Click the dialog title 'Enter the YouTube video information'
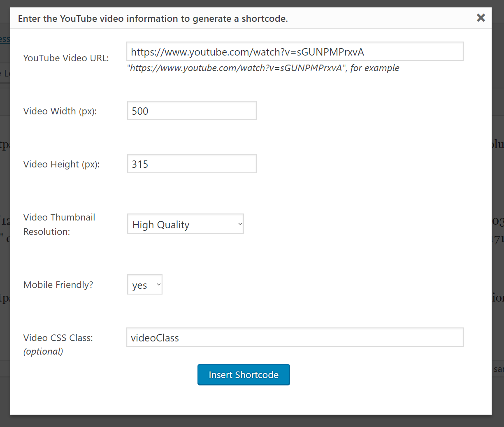 point(153,19)
